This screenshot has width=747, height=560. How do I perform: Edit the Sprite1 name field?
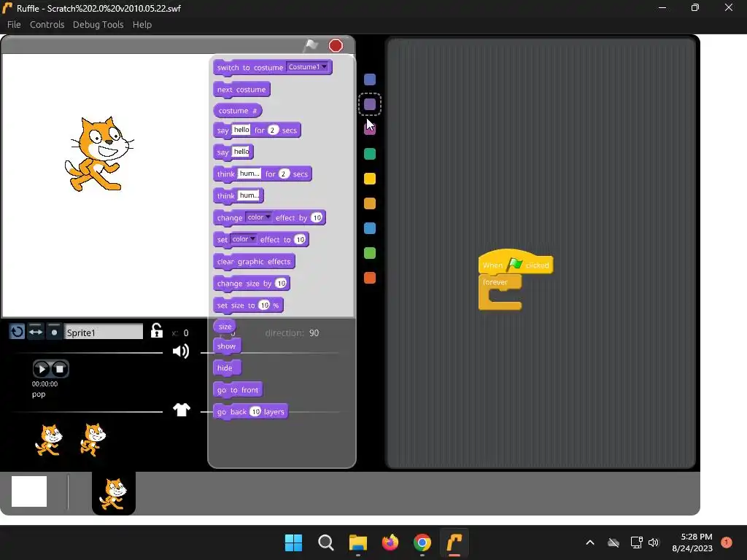click(x=104, y=332)
